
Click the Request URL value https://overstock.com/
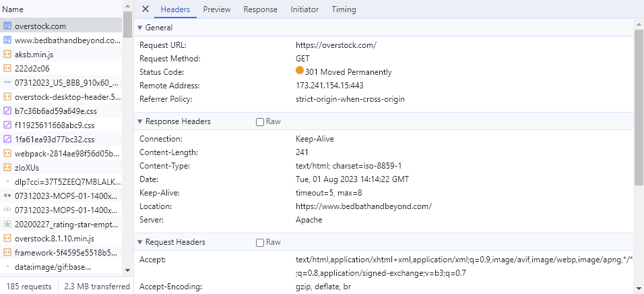[336, 45]
